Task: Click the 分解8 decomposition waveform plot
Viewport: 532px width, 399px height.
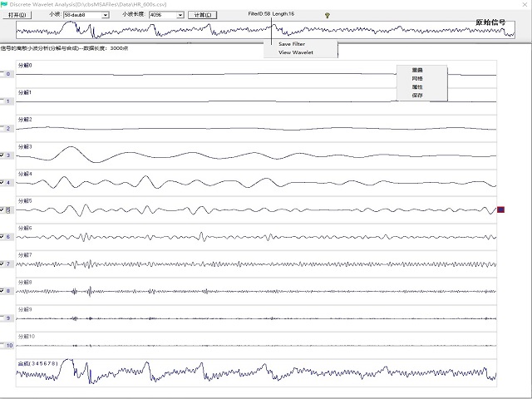Action: [x=256, y=291]
